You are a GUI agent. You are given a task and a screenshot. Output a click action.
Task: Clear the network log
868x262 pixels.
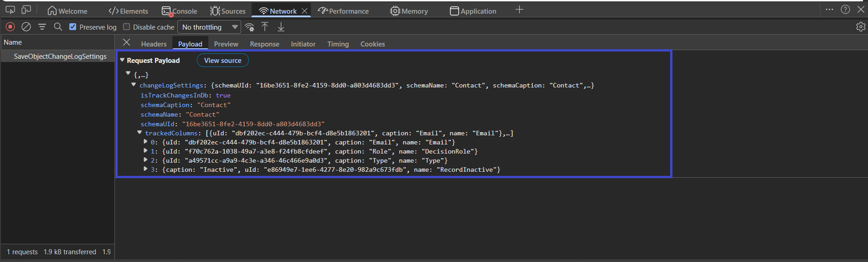26,27
